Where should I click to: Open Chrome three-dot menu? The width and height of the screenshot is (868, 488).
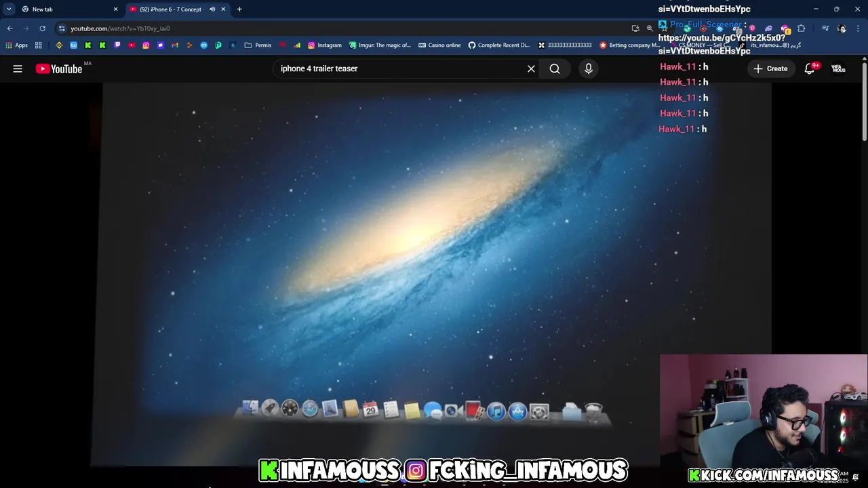coord(857,28)
